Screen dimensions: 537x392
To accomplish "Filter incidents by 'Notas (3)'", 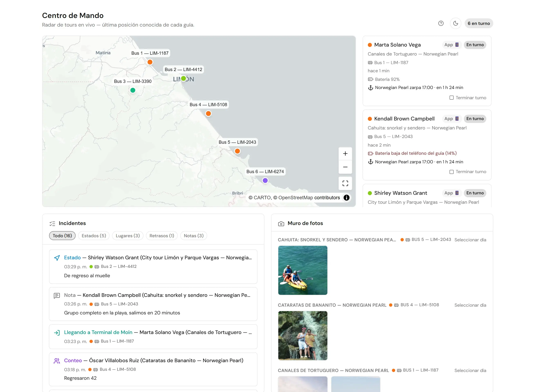I will pyautogui.click(x=194, y=236).
